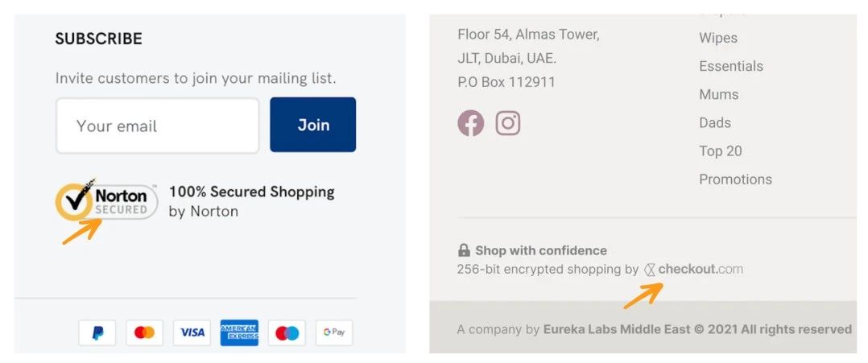Click the American Express icon
The width and height of the screenshot is (868, 363).
(239, 332)
